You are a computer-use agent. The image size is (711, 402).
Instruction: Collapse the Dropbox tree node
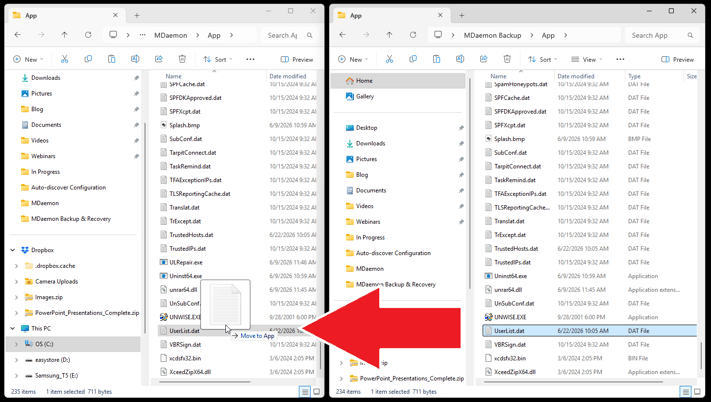tap(13, 250)
